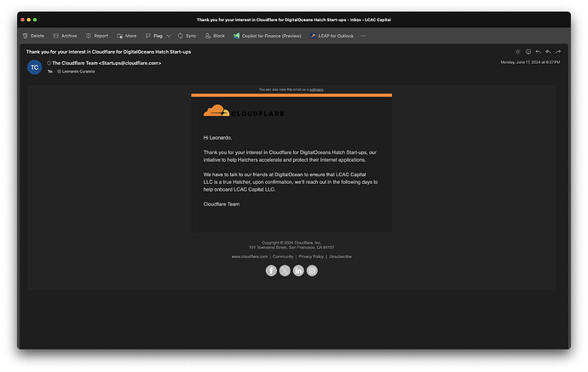Minimize the window with the yellow button
588x372 pixels.
point(28,20)
